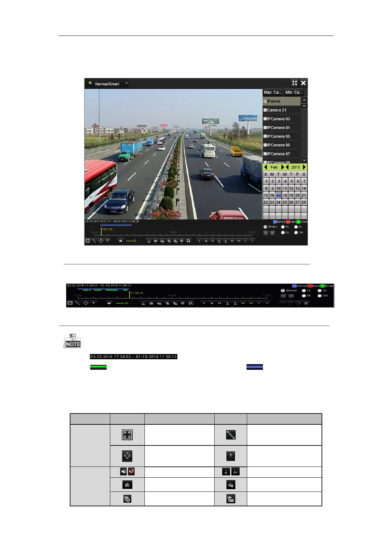The height and width of the screenshot is (554, 392).
Task: Skip forward 30s in highway playback window
Action: click(225, 241)
